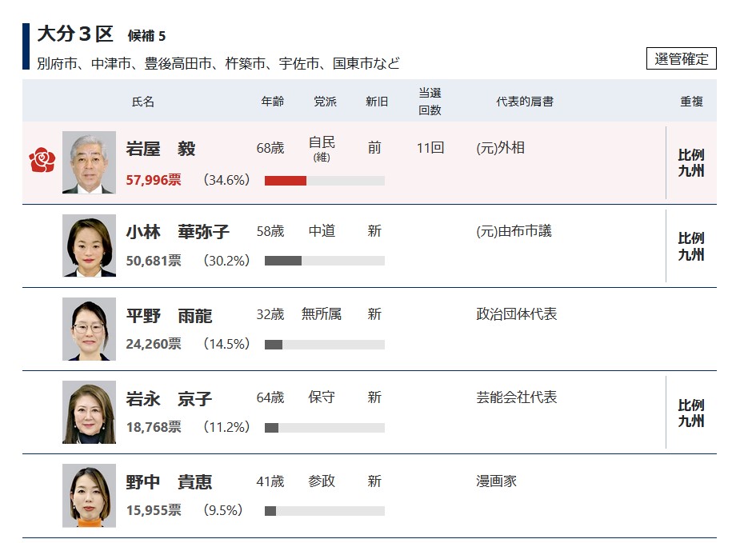Viewport: 756px width, 543px height.
Task: Open candidate name 小林 華弥子
Action: [178, 232]
